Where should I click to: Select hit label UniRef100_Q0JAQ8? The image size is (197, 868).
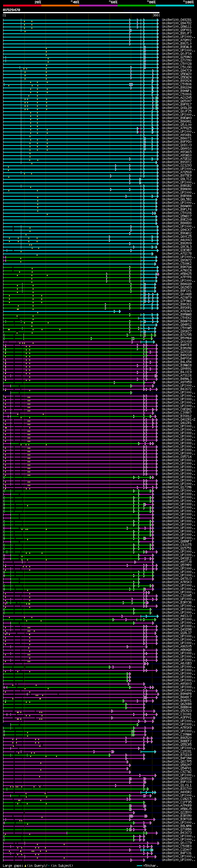coord(176,294)
